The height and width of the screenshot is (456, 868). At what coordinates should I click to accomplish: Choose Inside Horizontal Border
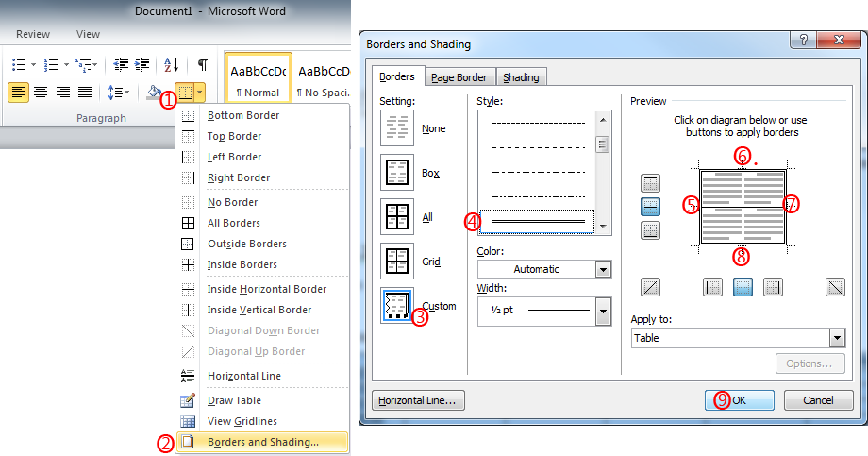(263, 289)
